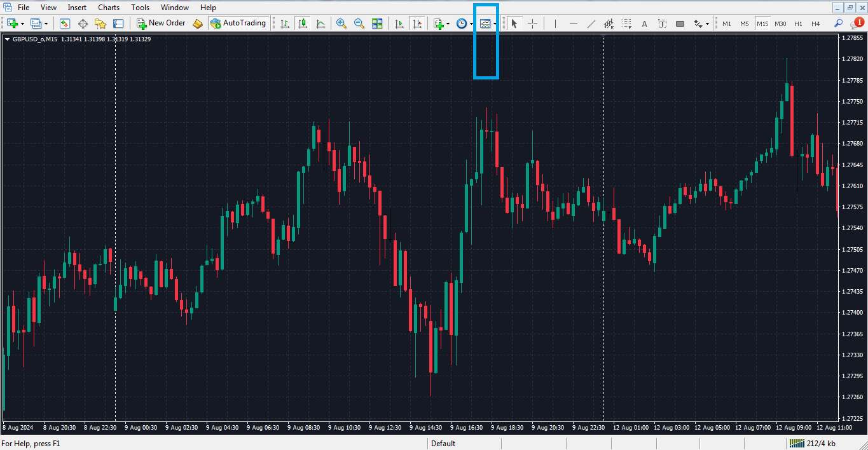The height and width of the screenshot is (450, 868).
Task: Switch the chart to line chart mode
Action: click(320, 24)
